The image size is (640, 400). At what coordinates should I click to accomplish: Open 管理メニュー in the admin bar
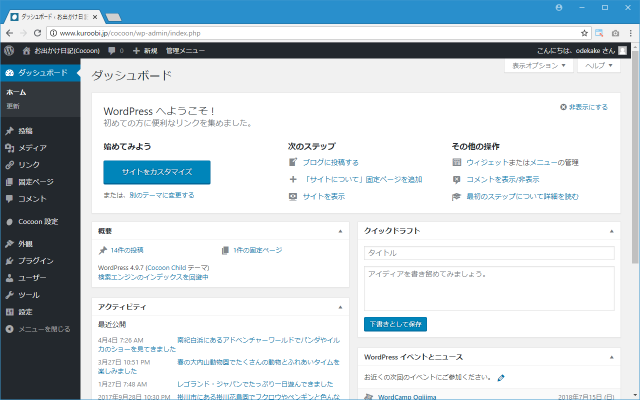coord(185,49)
